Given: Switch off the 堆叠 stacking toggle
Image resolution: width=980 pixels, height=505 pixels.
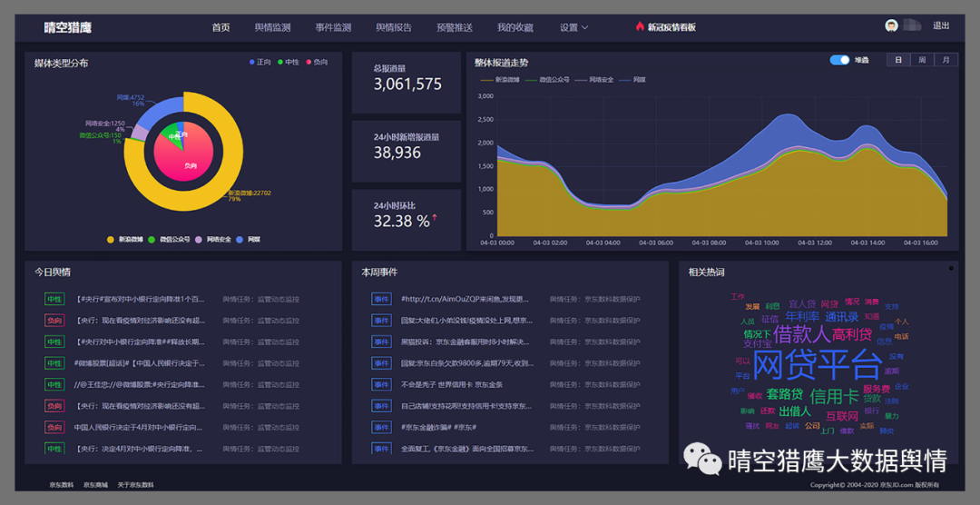Looking at the screenshot, I should tap(839, 60).
